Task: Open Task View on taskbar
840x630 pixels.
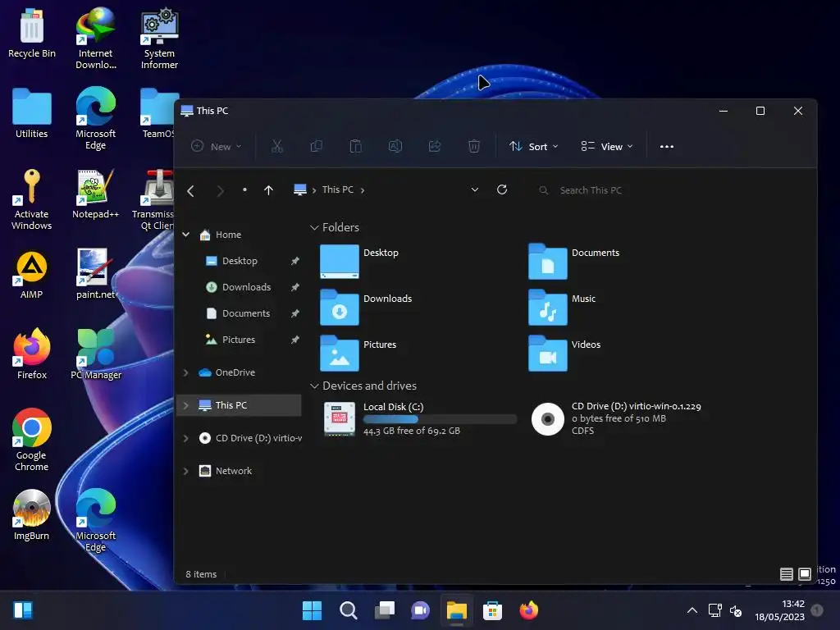Action: tap(384, 610)
